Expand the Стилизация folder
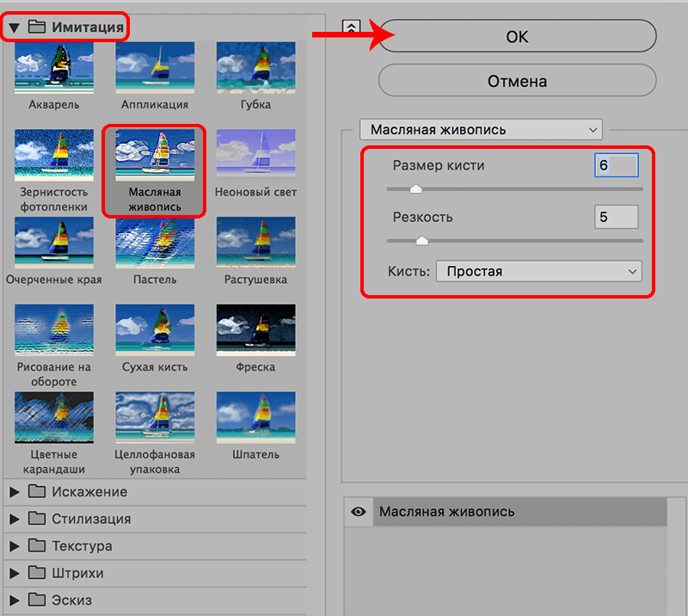The width and height of the screenshot is (688, 616). click(15, 519)
